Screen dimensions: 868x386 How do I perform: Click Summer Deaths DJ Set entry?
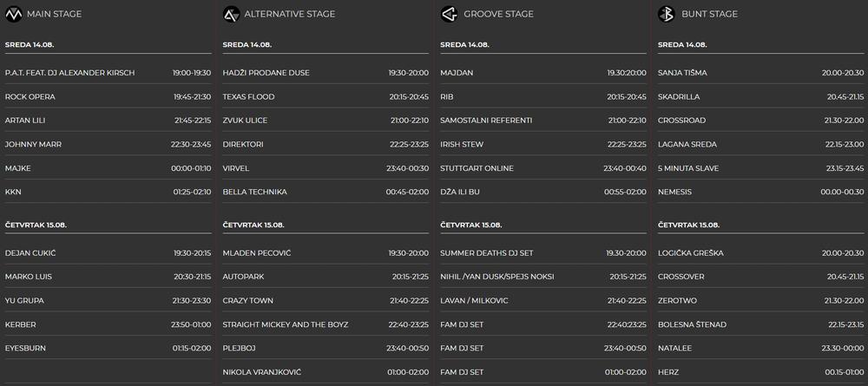(x=487, y=253)
